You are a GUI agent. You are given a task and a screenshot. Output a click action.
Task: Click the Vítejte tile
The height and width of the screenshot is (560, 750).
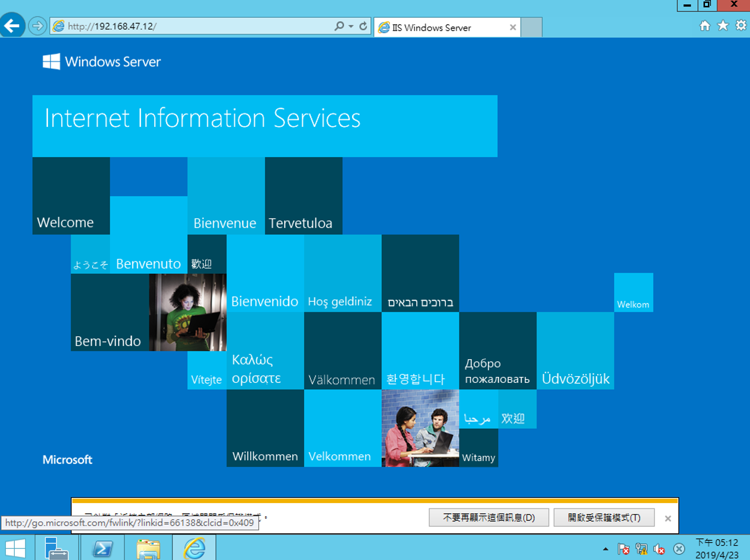(207, 370)
